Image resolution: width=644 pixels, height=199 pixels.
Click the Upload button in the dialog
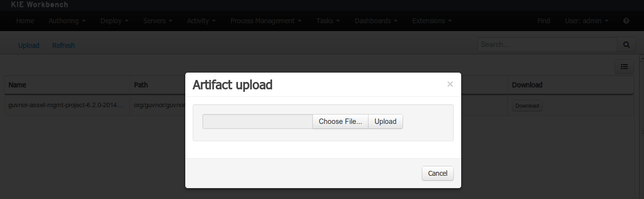[385, 121]
